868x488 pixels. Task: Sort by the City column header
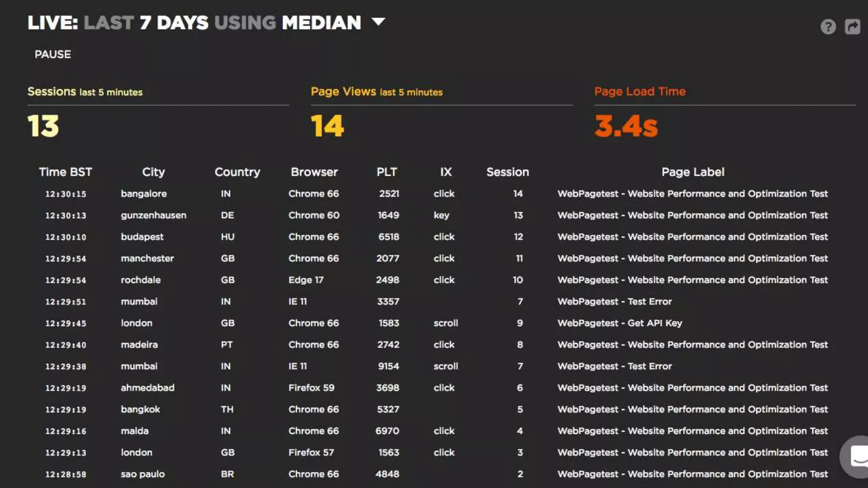click(153, 172)
